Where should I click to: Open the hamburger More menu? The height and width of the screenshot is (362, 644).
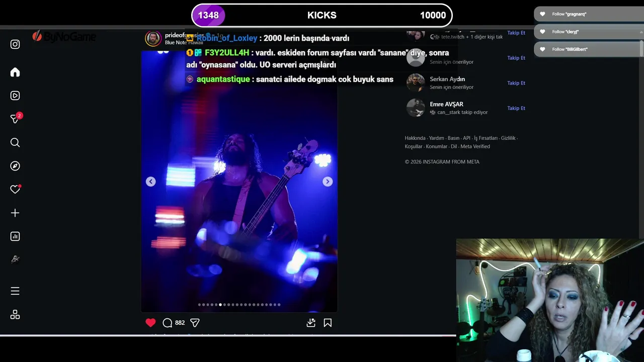click(15, 291)
